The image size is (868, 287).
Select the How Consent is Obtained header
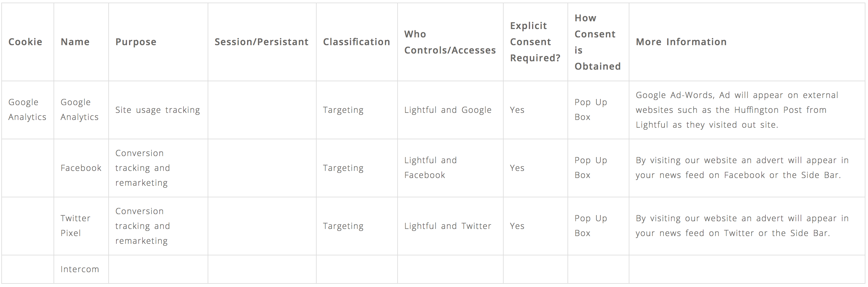tap(597, 42)
